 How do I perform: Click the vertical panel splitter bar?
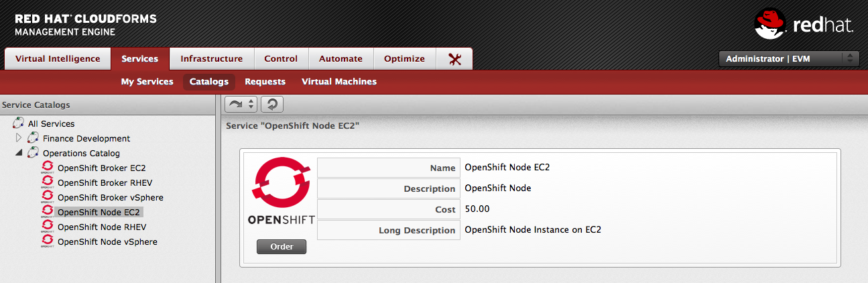click(x=217, y=189)
